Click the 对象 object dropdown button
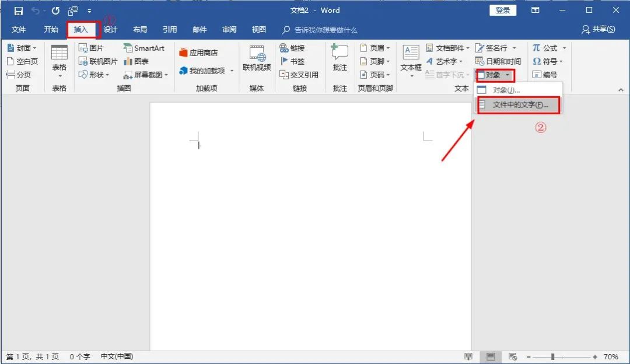630x364 pixels. pyautogui.click(x=494, y=75)
